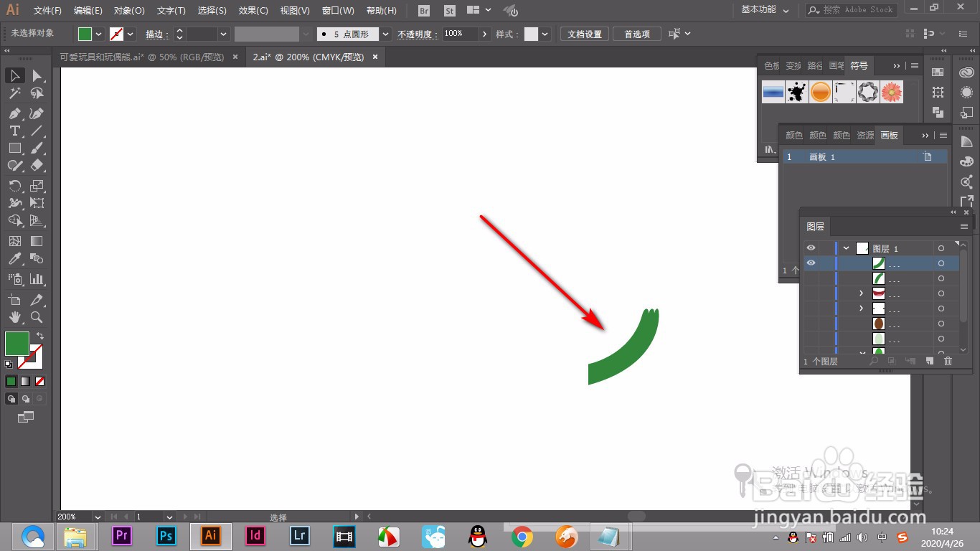
Task: Click the 文档设置 button
Action: click(585, 34)
